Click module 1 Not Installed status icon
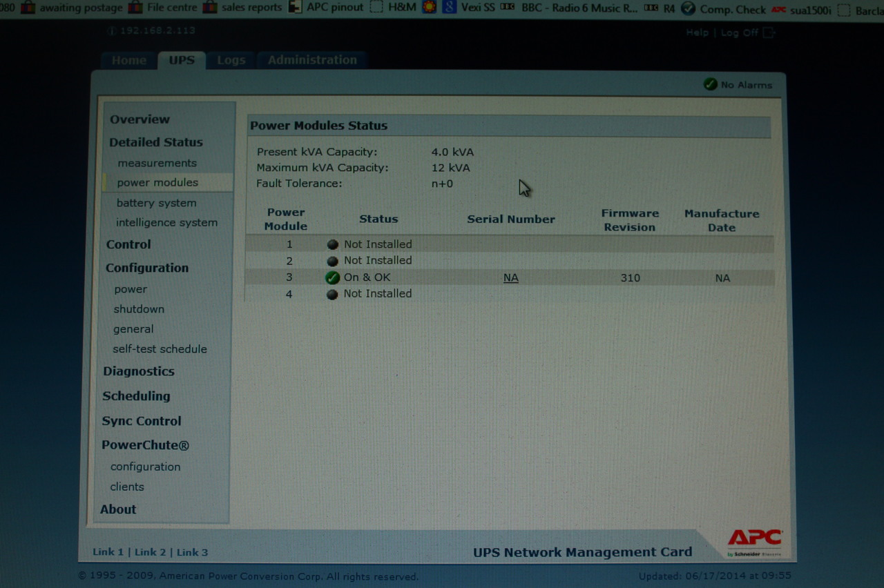Viewport: 884px width, 588px height. [x=333, y=244]
